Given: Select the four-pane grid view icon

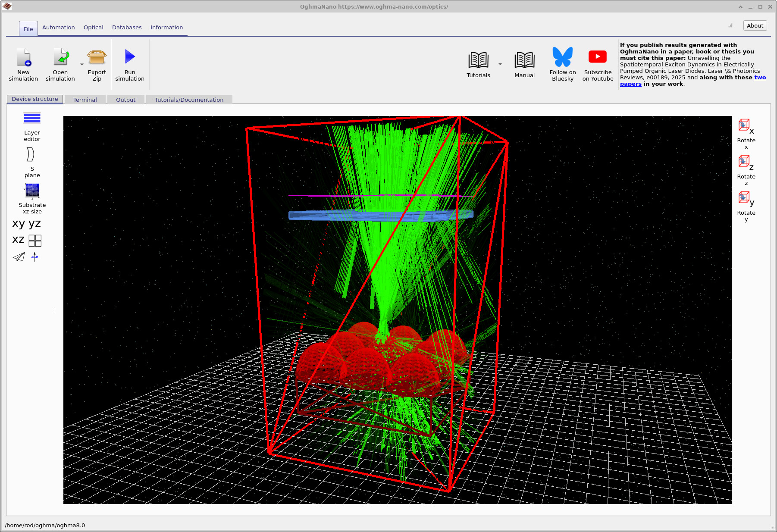Looking at the screenshot, I should pos(35,240).
